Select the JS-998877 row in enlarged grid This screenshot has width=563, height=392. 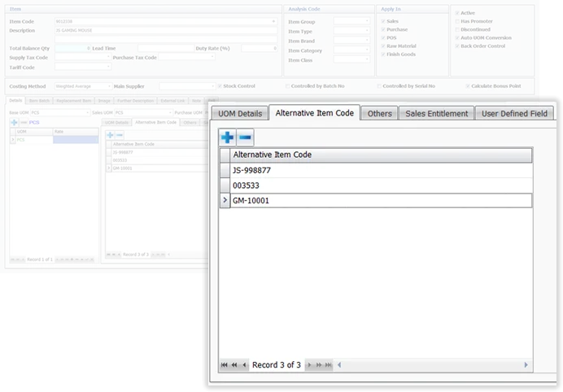tap(381, 170)
